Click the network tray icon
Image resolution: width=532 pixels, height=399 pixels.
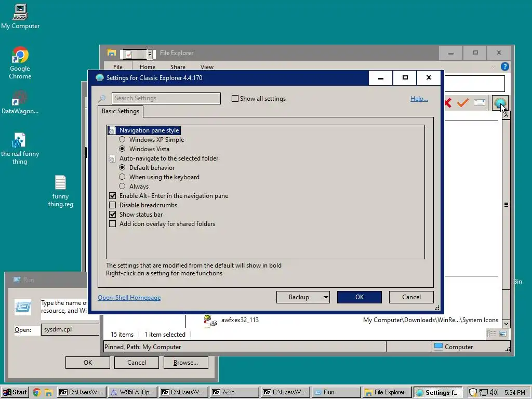484,393
